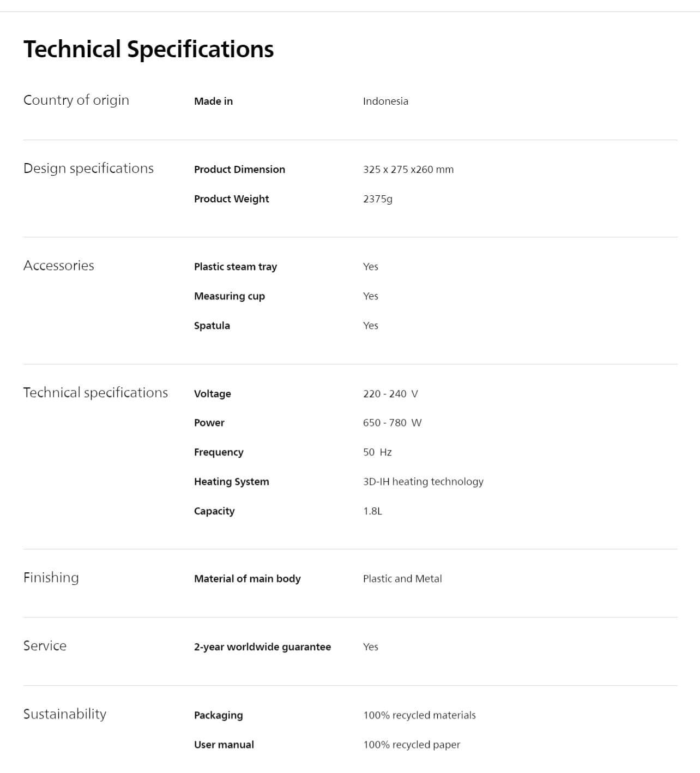Click the 2-year worldwide guarantee label
The image size is (700, 773).
262,647
